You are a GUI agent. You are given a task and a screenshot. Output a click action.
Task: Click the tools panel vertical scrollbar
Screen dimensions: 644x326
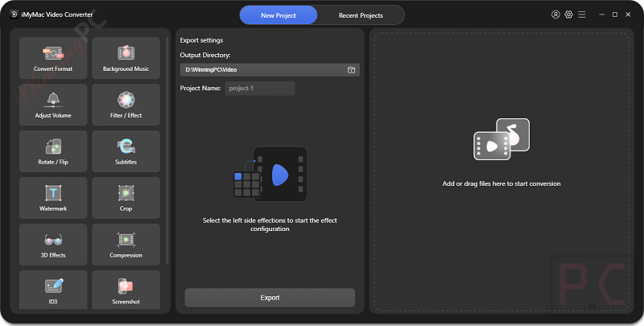click(167, 151)
